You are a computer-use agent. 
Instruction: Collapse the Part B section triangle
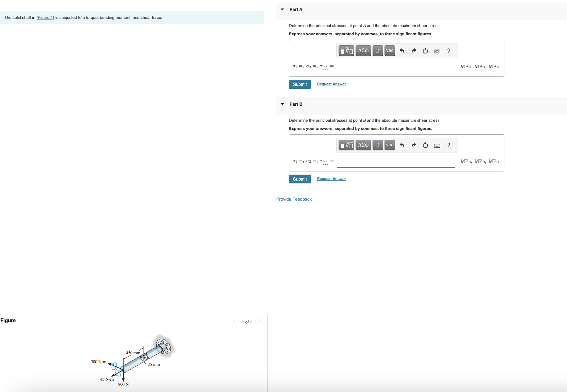tap(282, 104)
